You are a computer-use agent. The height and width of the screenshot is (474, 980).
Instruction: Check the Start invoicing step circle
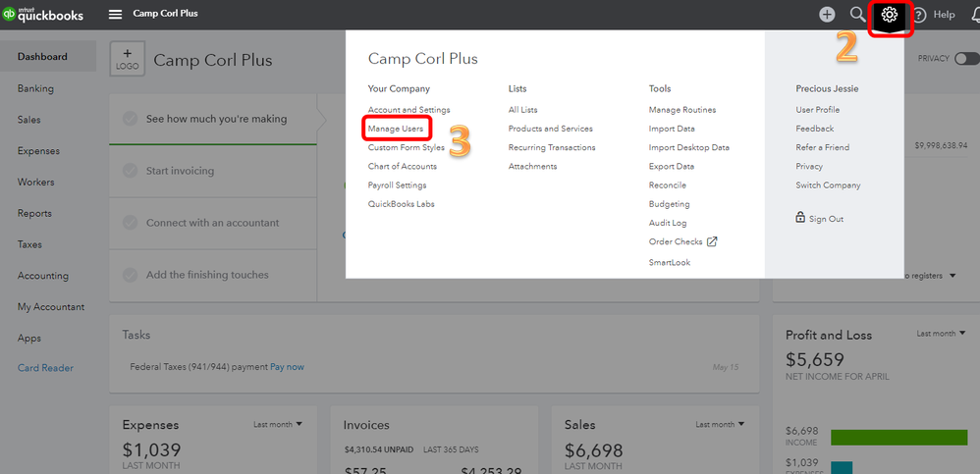(x=130, y=171)
